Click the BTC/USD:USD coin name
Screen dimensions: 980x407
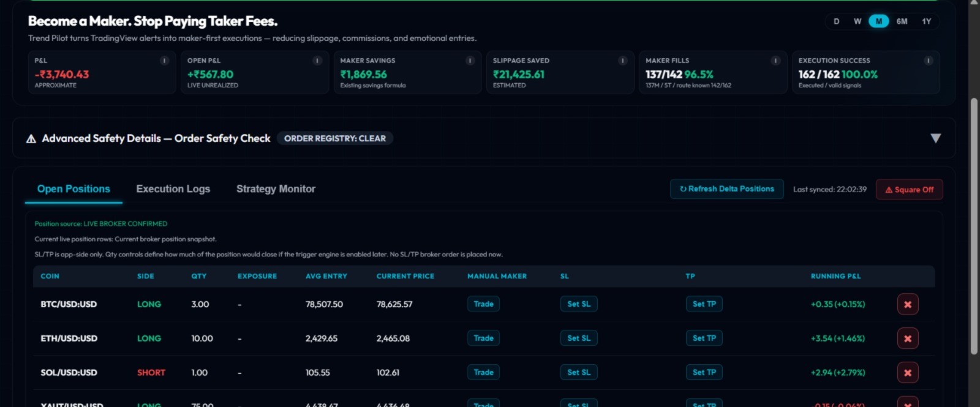click(x=69, y=304)
